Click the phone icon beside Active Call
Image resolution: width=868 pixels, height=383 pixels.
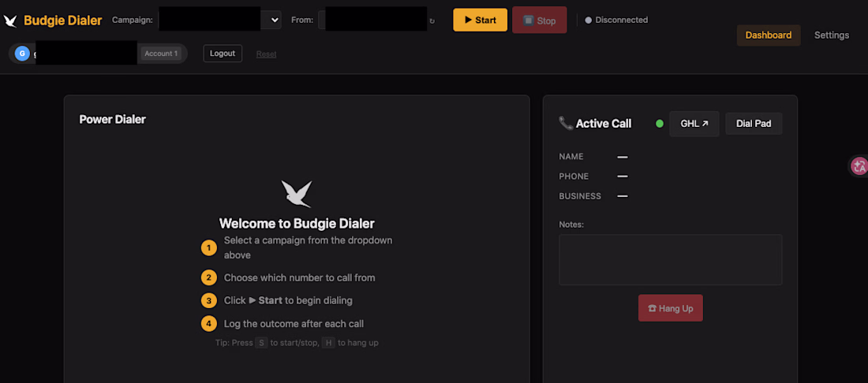[x=566, y=123]
